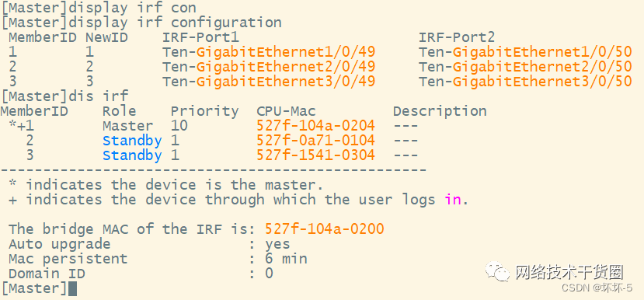644x300 pixels.
Task: Click the CSDN watermark text
Action: click(x=597, y=288)
